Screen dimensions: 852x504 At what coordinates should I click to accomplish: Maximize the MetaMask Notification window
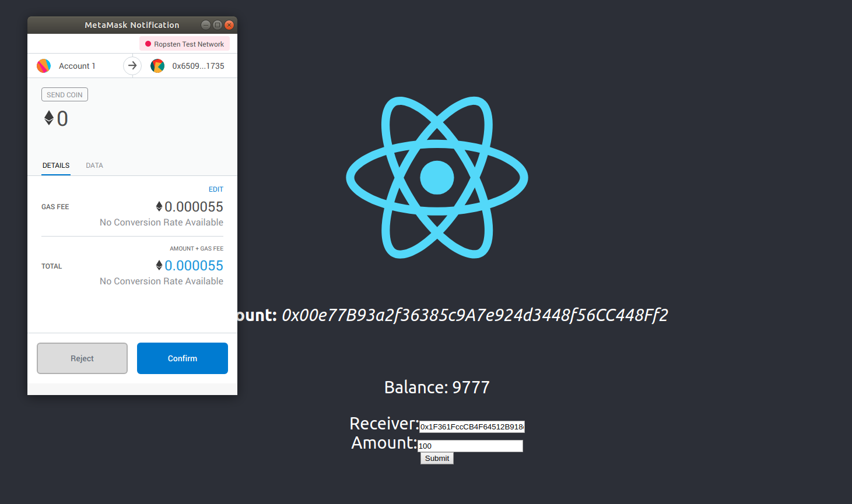(x=218, y=25)
